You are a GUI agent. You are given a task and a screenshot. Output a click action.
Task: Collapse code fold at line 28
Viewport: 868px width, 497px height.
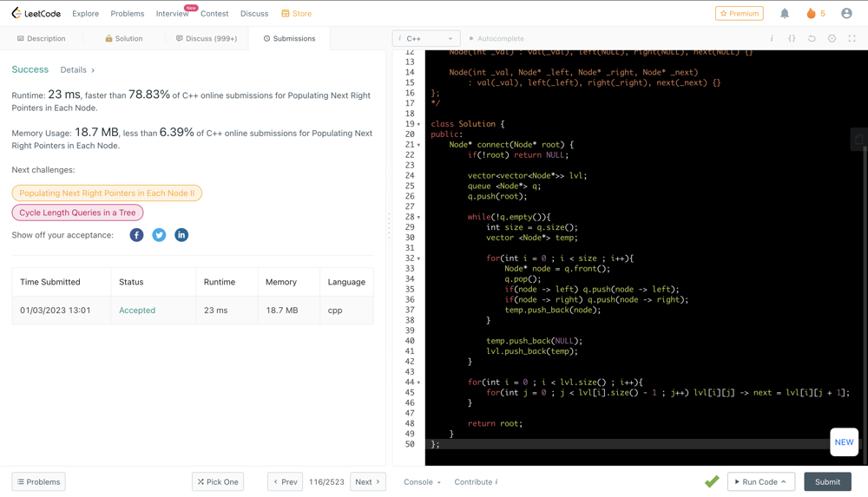[418, 217]
